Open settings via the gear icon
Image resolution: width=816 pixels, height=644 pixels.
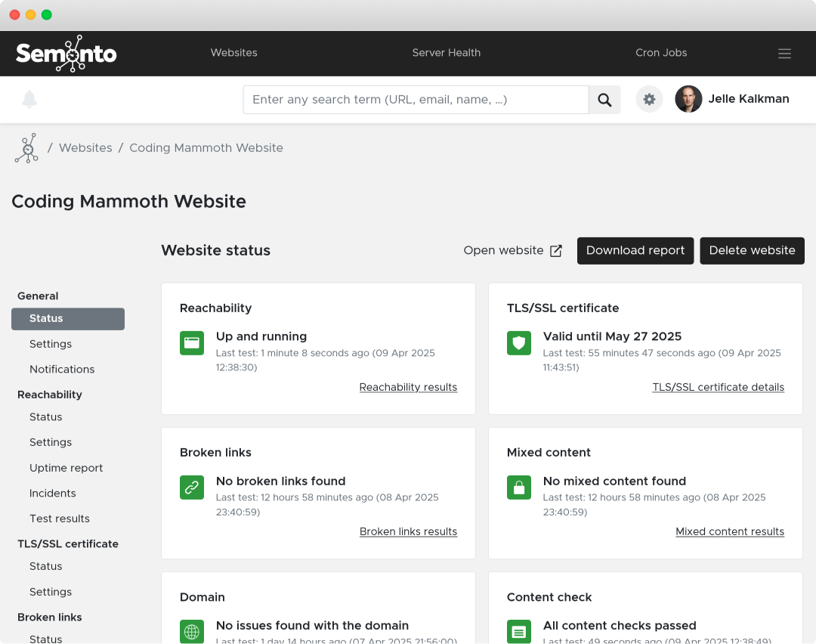[x=649, y=99]
